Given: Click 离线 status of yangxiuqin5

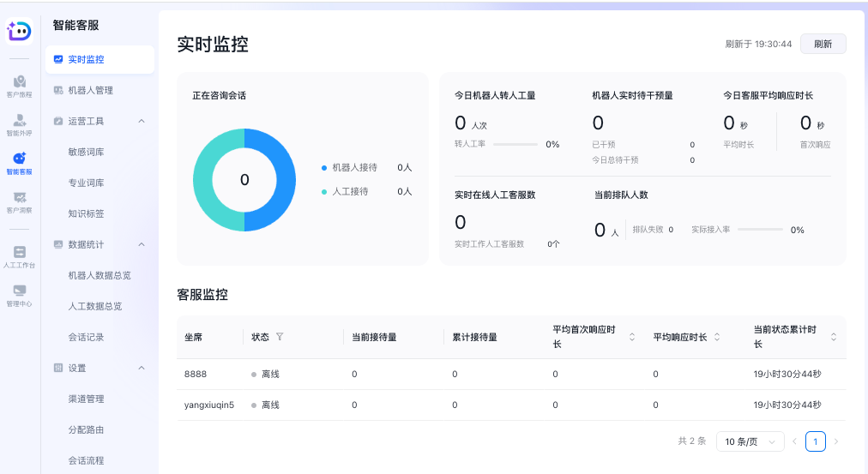Looking at the screenshot, I should [x=266, y=405].
